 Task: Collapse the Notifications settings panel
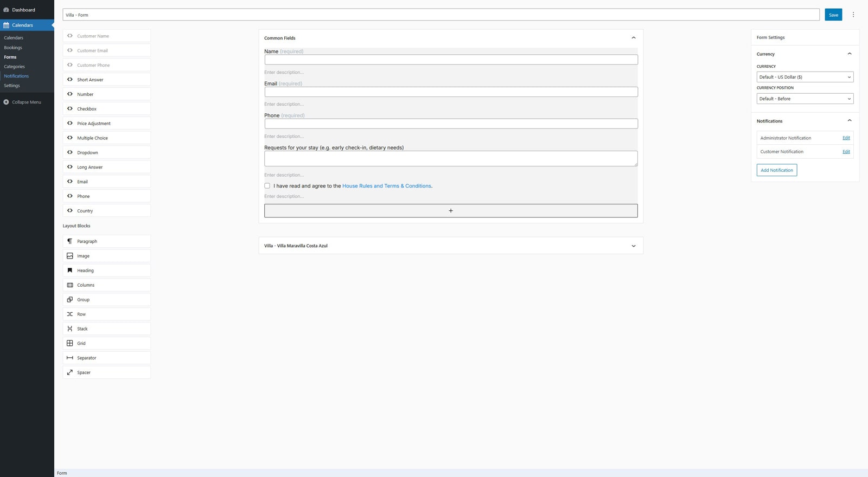click(x=850, y=121)
